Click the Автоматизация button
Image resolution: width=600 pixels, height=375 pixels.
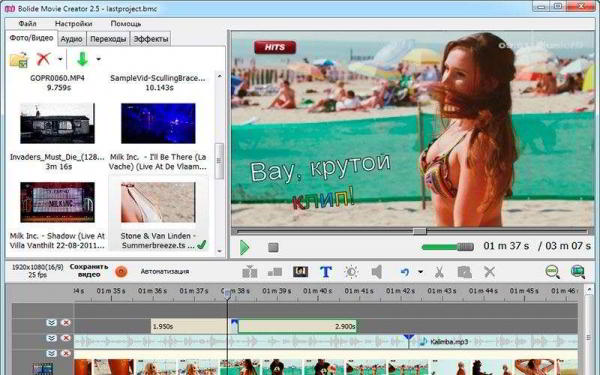(x=165, y=271)
